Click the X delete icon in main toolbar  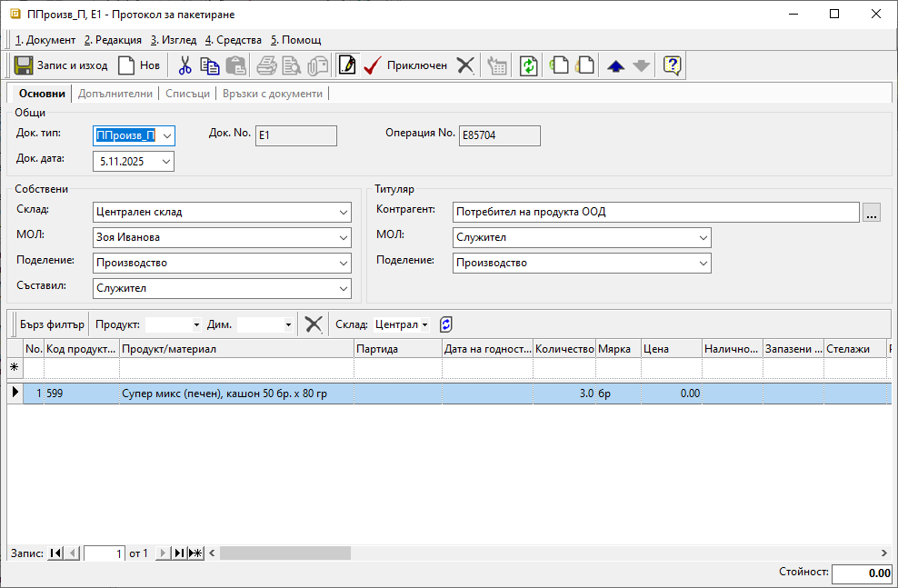point(465,65)
